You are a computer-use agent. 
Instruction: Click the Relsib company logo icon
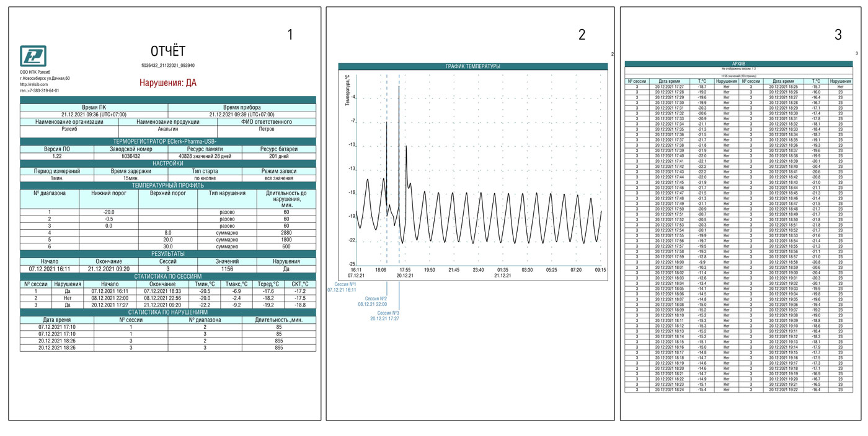point(33,58)
